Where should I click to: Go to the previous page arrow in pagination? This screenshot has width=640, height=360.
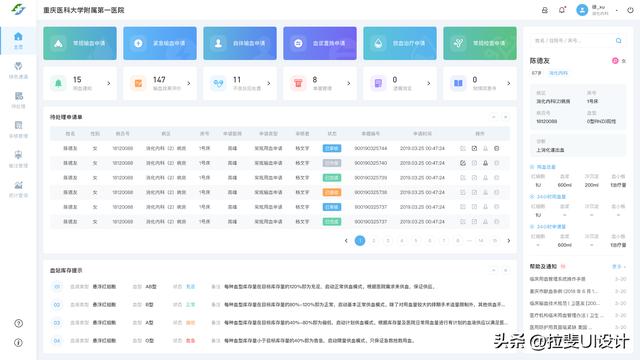(346, 241)
